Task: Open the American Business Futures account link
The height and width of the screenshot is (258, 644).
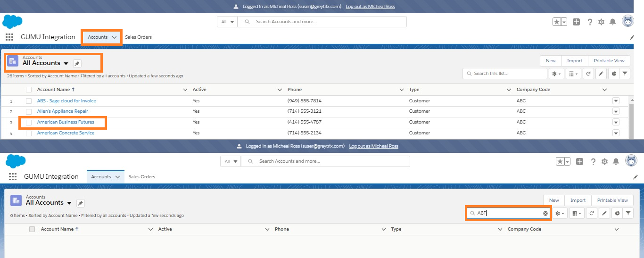Action: [66, 122]
